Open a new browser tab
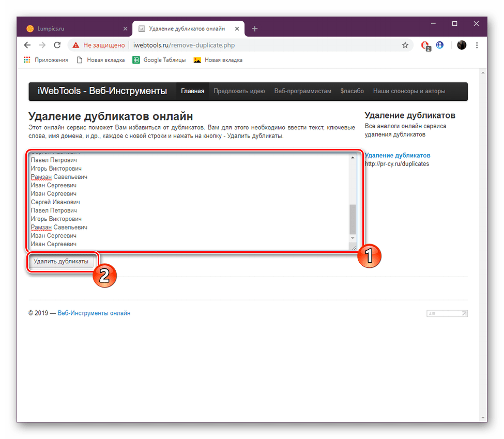This screenshot has width=504, height=439. [x=254, y=28]
